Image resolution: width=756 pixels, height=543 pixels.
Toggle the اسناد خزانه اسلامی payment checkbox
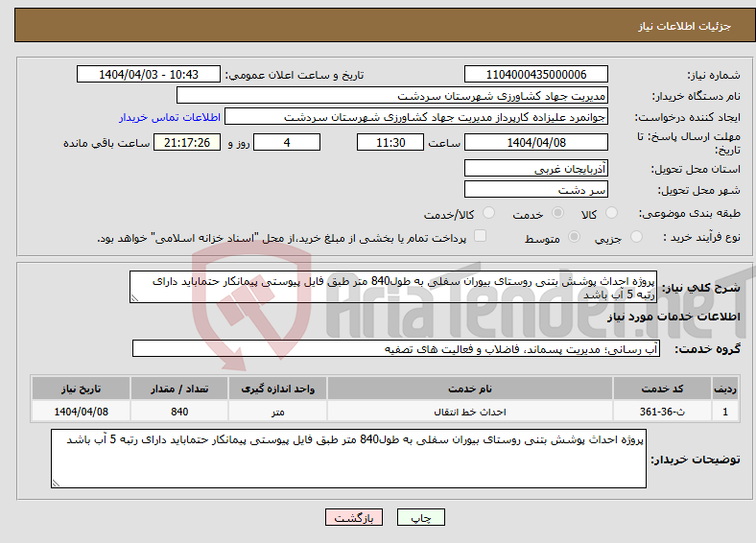pyautogui.click(x=481, y=236)
